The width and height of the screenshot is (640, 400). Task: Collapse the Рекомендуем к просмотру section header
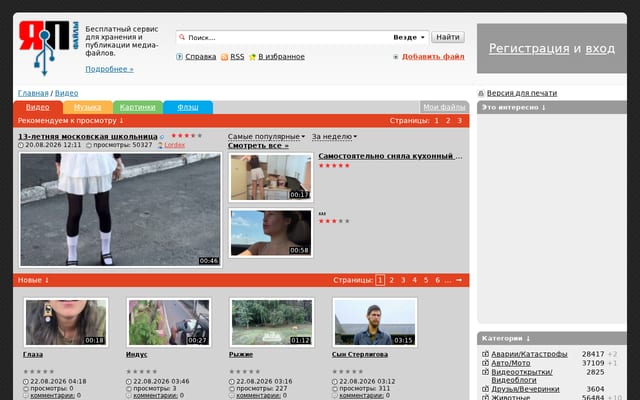71,121
